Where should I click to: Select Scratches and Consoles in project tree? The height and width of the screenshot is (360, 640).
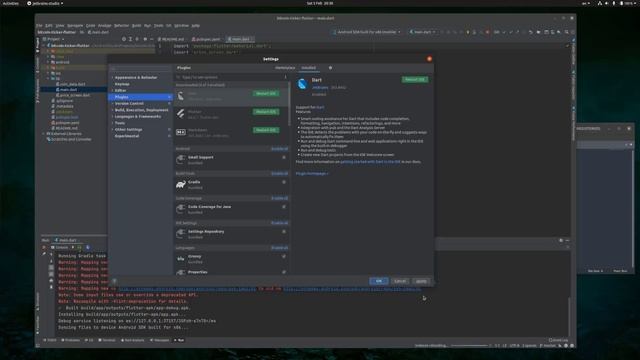click(x=71, y=140)
